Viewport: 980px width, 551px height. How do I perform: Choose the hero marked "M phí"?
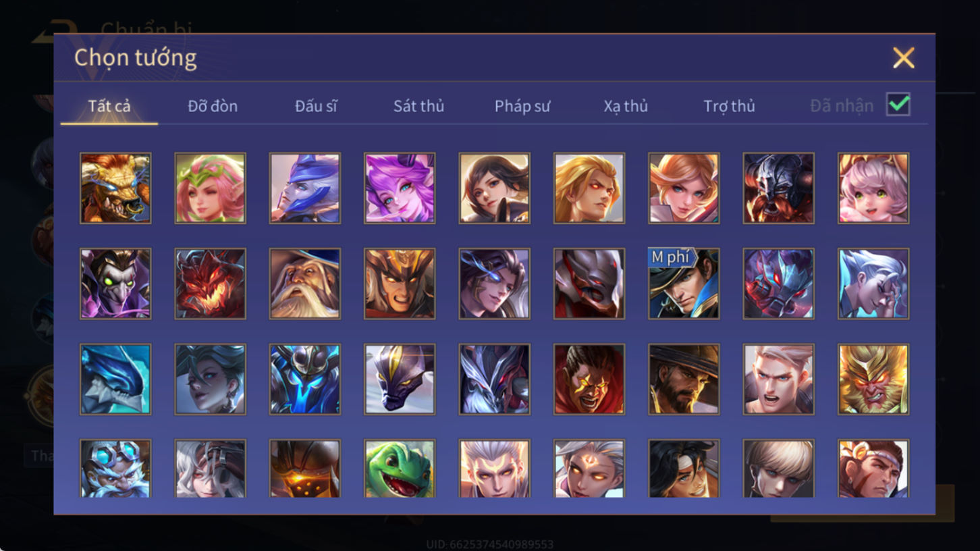(x=684, y=284)
